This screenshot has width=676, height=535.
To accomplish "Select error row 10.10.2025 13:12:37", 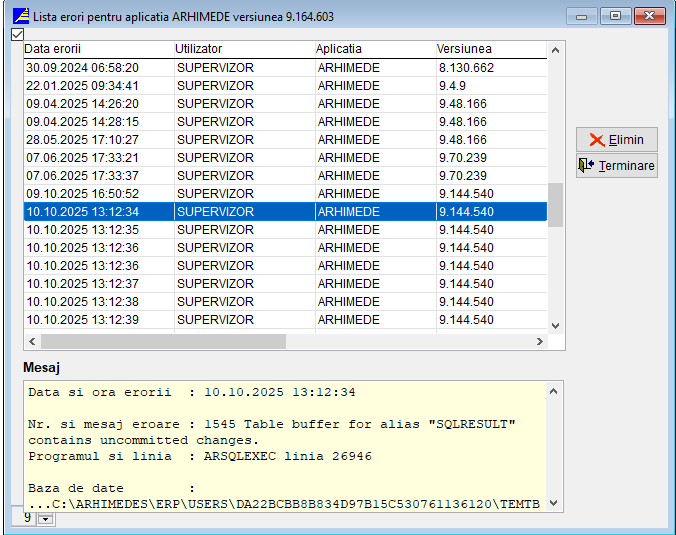I will 285,284.
